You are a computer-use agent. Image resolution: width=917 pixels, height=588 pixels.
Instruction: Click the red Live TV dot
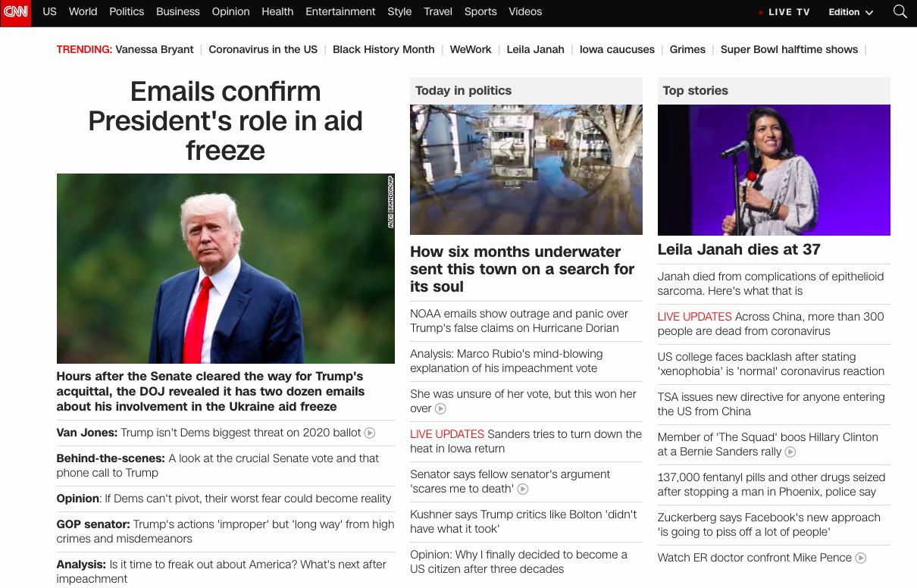pos(761,13)
